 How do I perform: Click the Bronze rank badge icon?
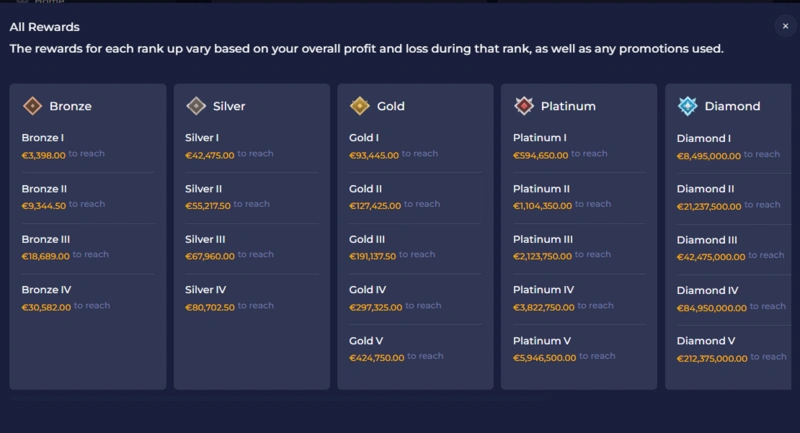(33, 106)
